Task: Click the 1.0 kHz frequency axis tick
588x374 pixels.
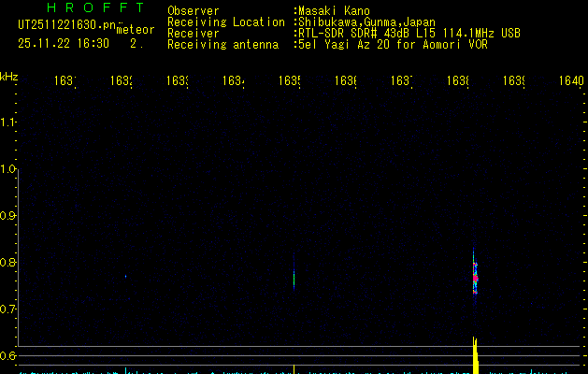Action: pos(8,169)
